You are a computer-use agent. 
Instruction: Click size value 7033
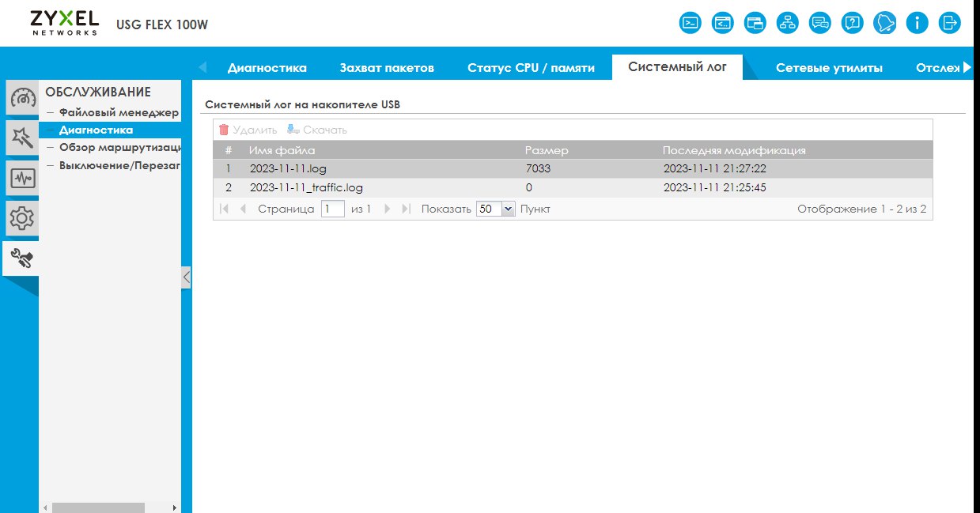point(537,168)
